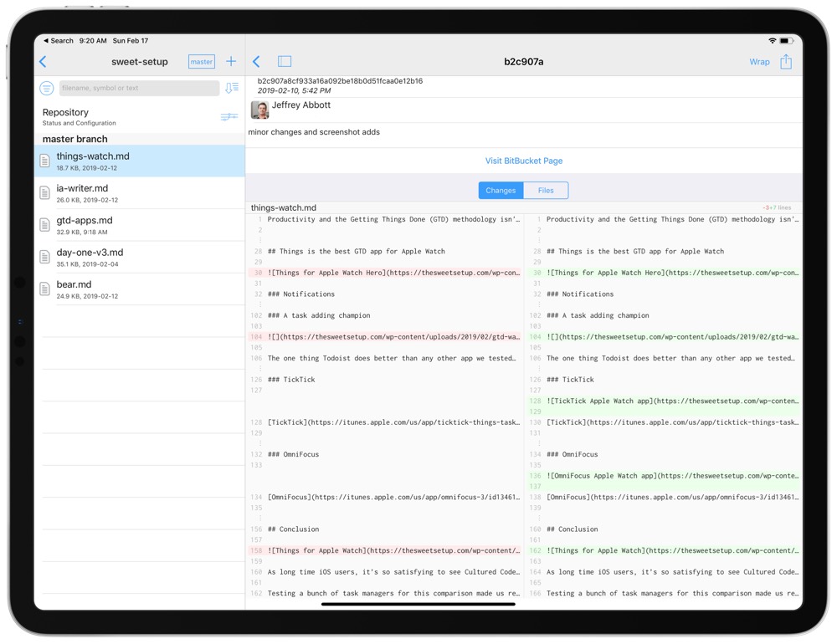
Task: Open the day-one-v3.md file
Action: (140, 257)
